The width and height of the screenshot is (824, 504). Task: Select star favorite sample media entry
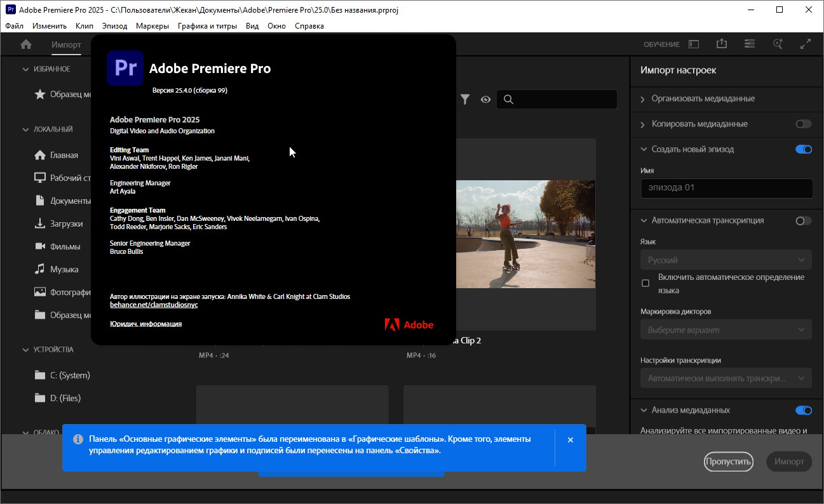tap(62, 94)
